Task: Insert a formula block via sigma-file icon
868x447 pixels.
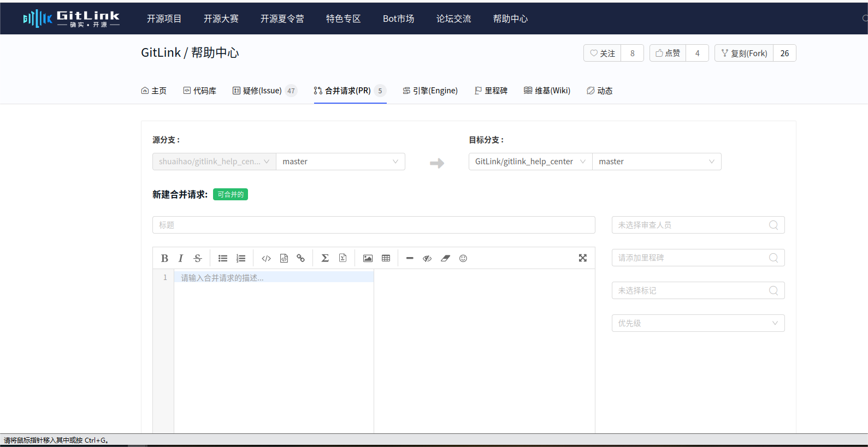Action: click(x=343, y=258)
